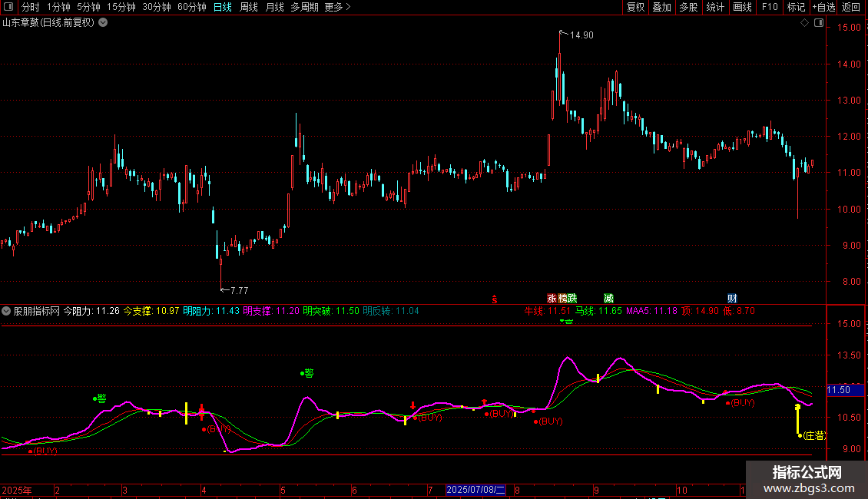Click the panel layout icon beside diamond
The width and height of the screenshot is (868, 499).
tap(819, 23)
